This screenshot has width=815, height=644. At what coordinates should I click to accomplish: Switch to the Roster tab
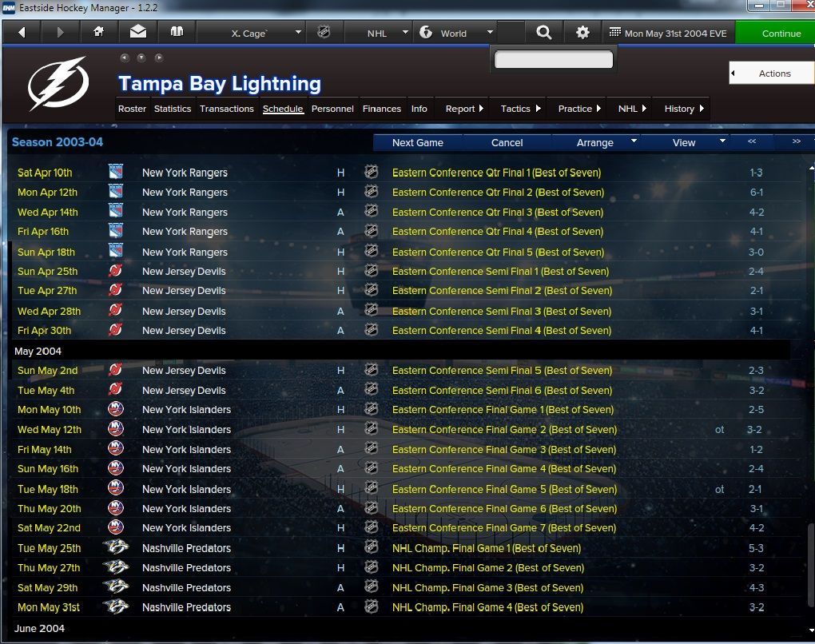coord(132,109)
